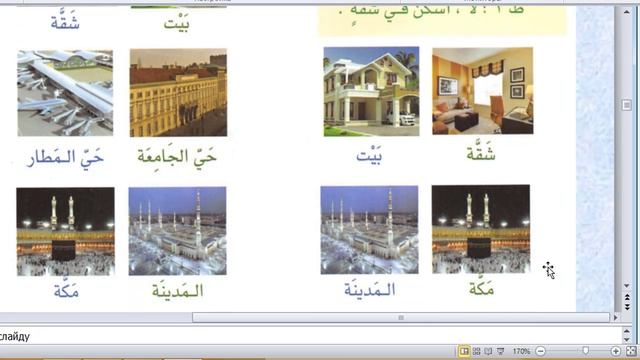Click the zoom in plus button
This screenshot has height=360, width=640.
click(x=616, y=351)
